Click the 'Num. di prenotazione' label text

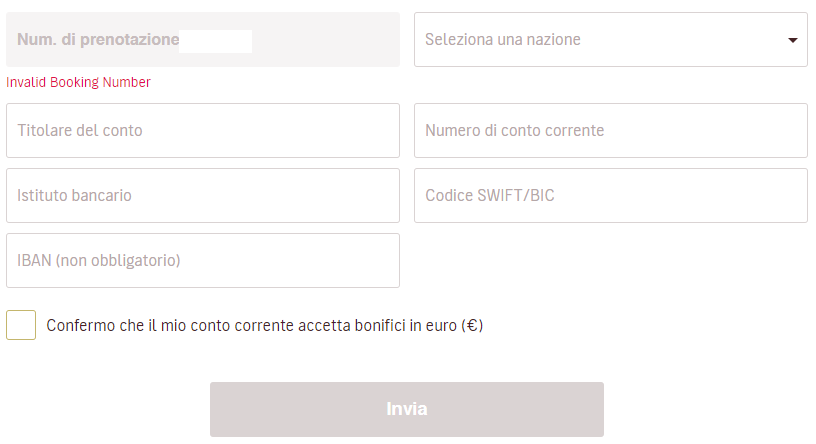(98, 40)
